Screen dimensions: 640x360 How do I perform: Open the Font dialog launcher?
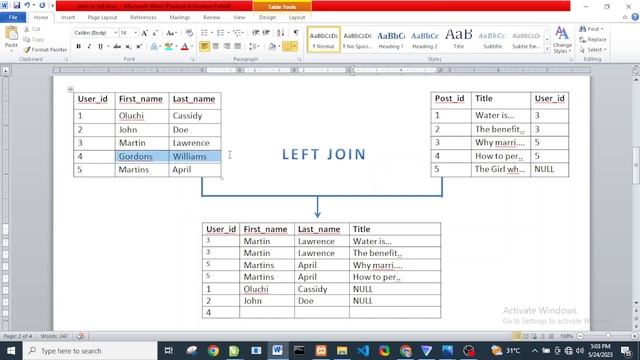tap(192, 60)
